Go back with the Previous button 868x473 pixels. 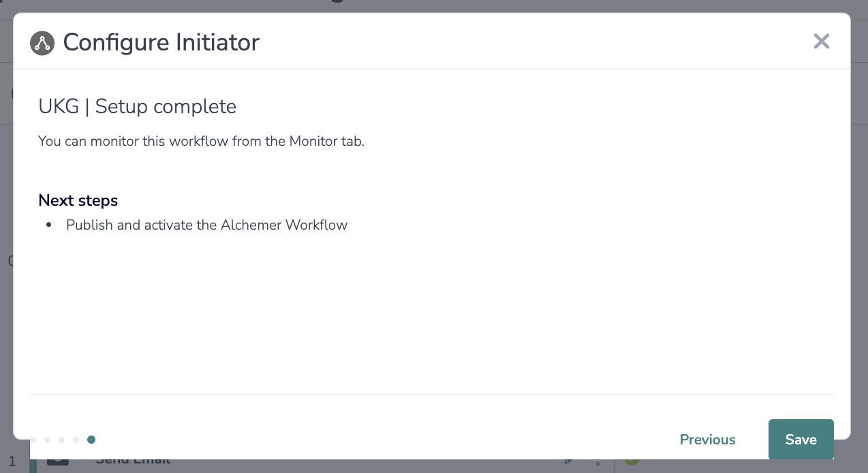tap(707, 440)
